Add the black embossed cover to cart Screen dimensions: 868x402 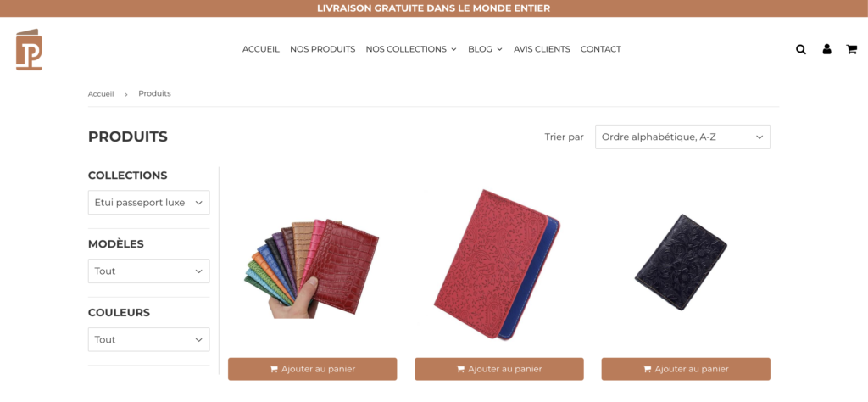686,369
